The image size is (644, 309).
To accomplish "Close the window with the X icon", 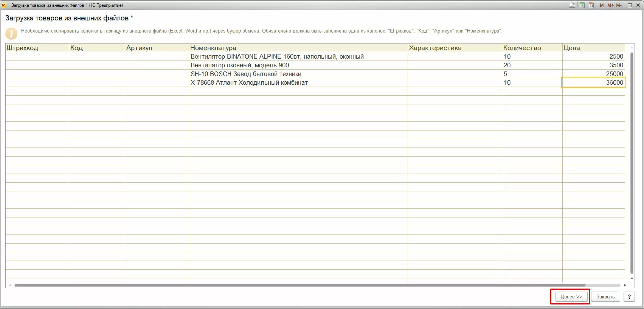I will click(x=638, y=5).
